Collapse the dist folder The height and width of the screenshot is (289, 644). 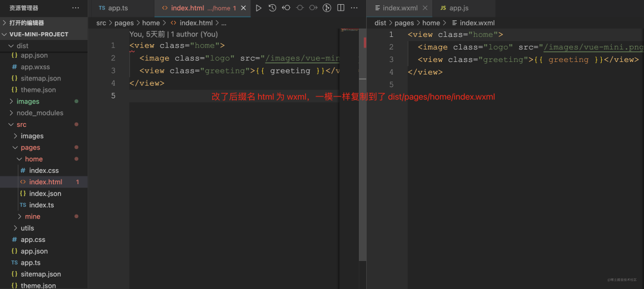[x=44, y=46]
